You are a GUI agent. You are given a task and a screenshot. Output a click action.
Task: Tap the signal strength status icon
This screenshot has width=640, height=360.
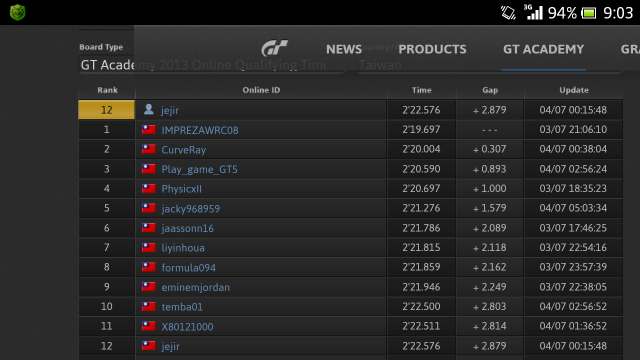coord(534,12)
